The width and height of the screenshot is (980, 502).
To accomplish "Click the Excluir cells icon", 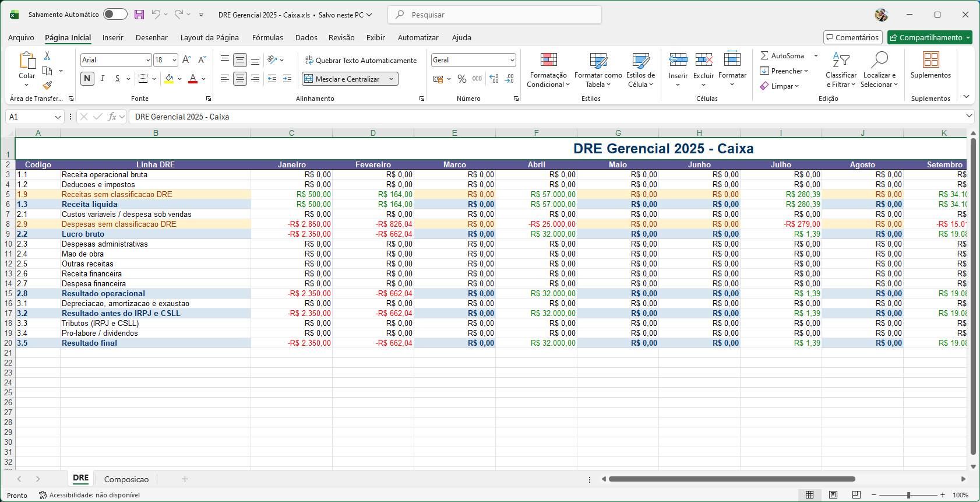I will pos(703,59).
